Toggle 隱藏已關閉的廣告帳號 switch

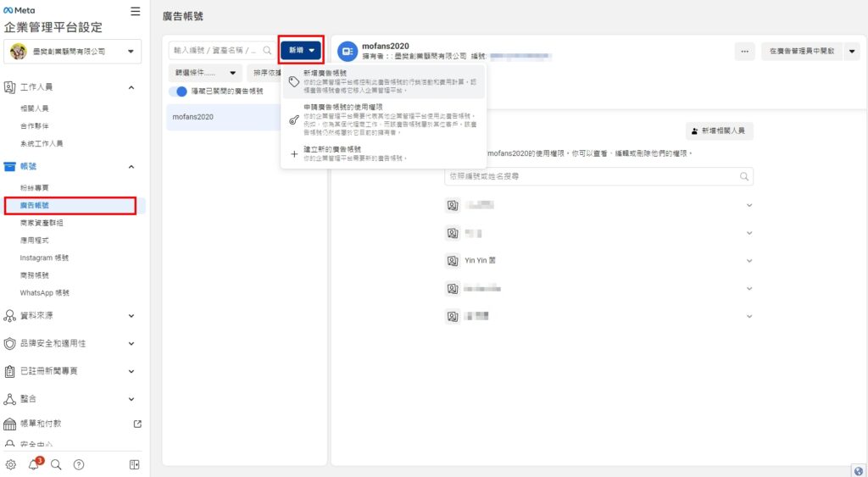(178, 92)
